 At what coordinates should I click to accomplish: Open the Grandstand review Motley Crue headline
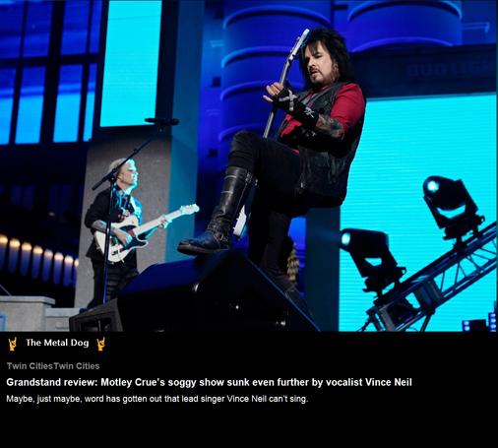[x=209, y=382]
